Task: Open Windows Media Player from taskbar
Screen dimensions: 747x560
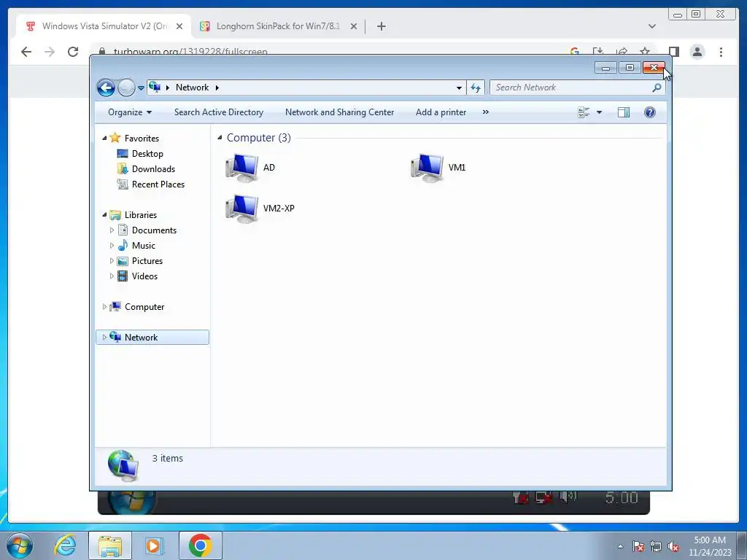Action: [x=154, y=545]
